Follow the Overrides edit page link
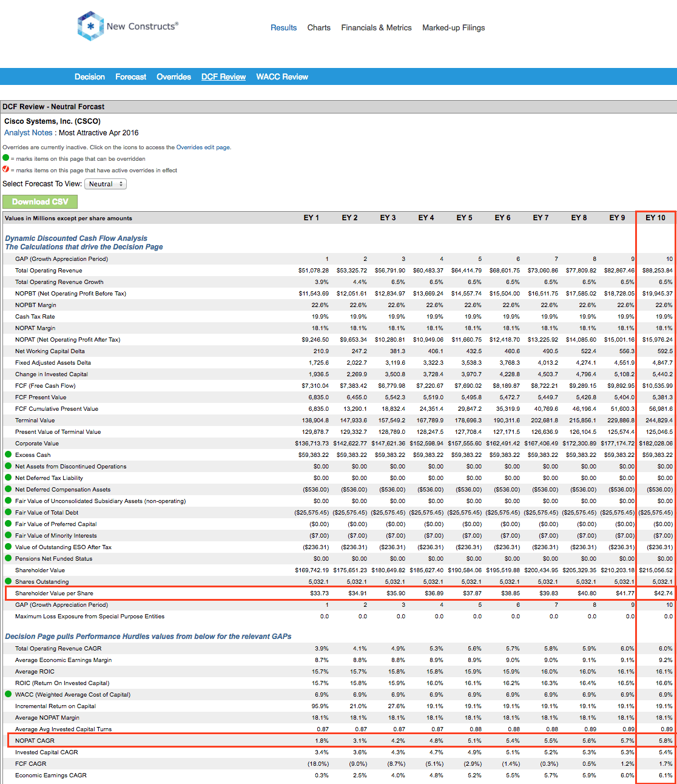Image resolution: width=677 pixels, height=784 pixels. [x=203, y=147]
